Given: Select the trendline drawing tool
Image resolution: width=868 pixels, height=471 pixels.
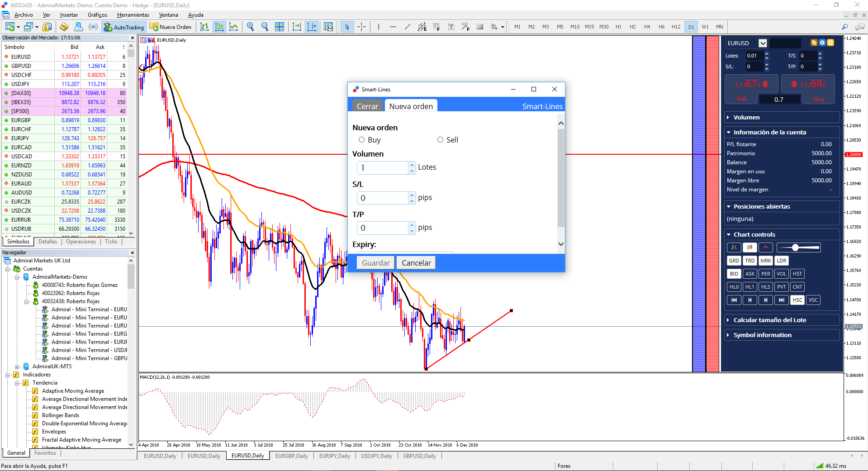Looking at the screenshot, I should pyautogui.click(x=407, y=27).
